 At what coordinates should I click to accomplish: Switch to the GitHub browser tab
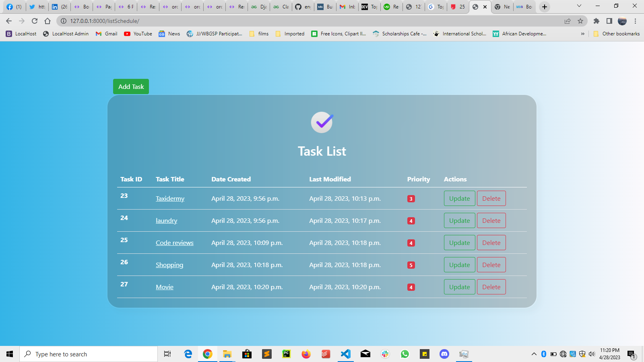[x=302, y=7]
